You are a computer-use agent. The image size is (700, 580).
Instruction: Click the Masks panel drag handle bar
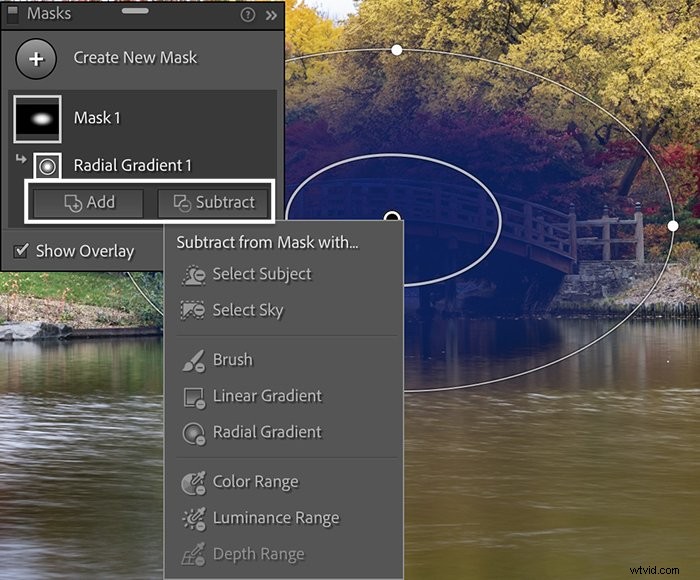[x=135, y=11]
